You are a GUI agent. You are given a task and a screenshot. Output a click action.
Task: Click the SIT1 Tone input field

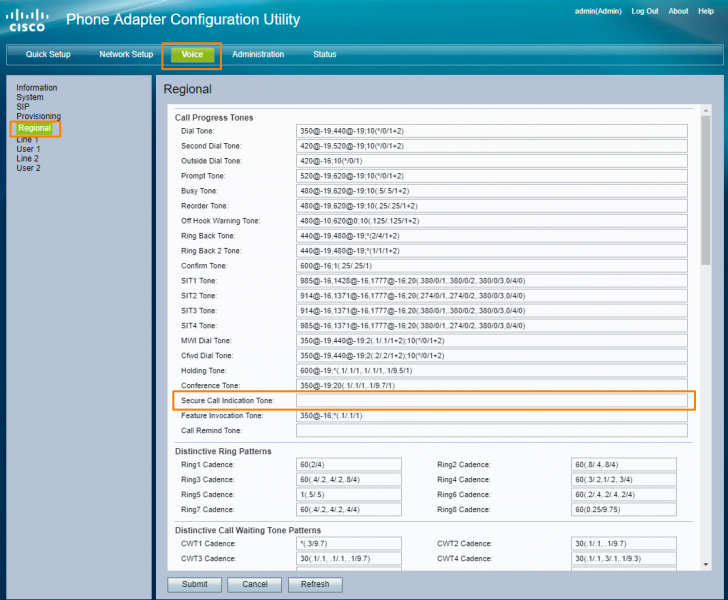pyautogui.click(x=492, y=281)
